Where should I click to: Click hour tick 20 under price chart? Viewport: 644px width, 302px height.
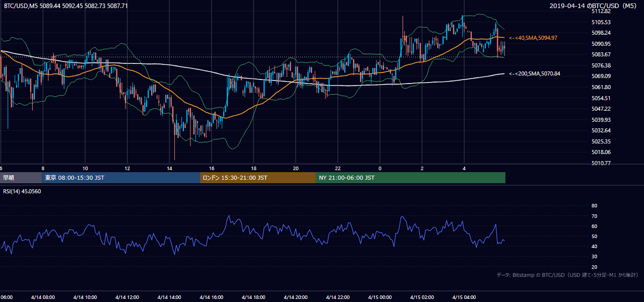(296, 169)
